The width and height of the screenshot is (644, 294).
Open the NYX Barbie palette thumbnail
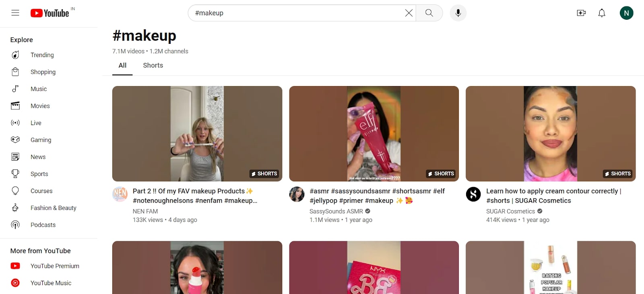coord(374,267)
